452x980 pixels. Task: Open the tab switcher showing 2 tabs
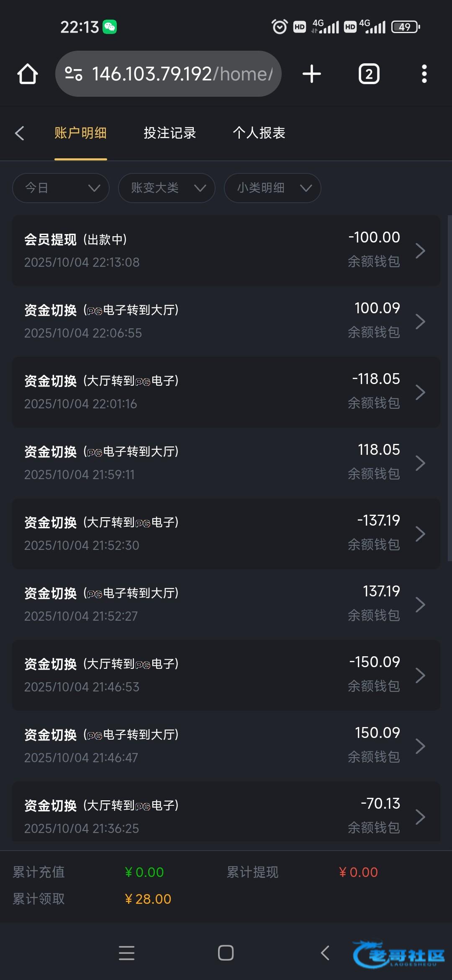point(369,74)
